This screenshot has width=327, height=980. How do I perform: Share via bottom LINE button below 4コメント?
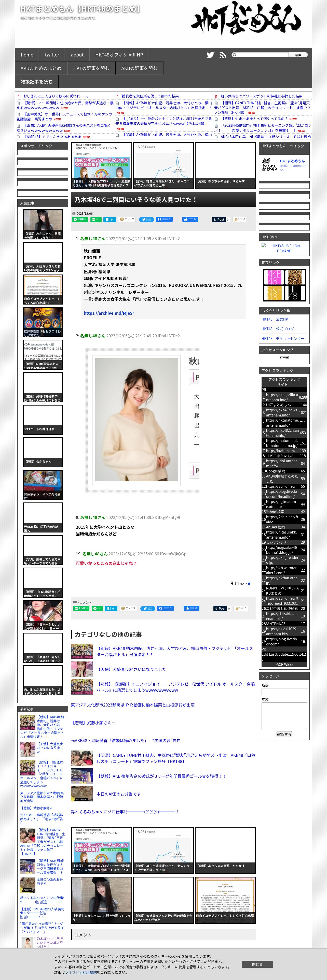coord(81,609)
